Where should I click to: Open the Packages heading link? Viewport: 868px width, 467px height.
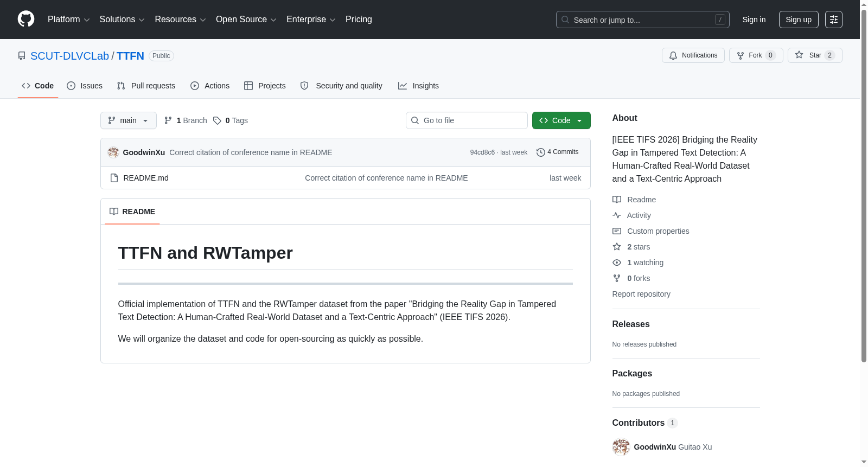pos(632,374)
